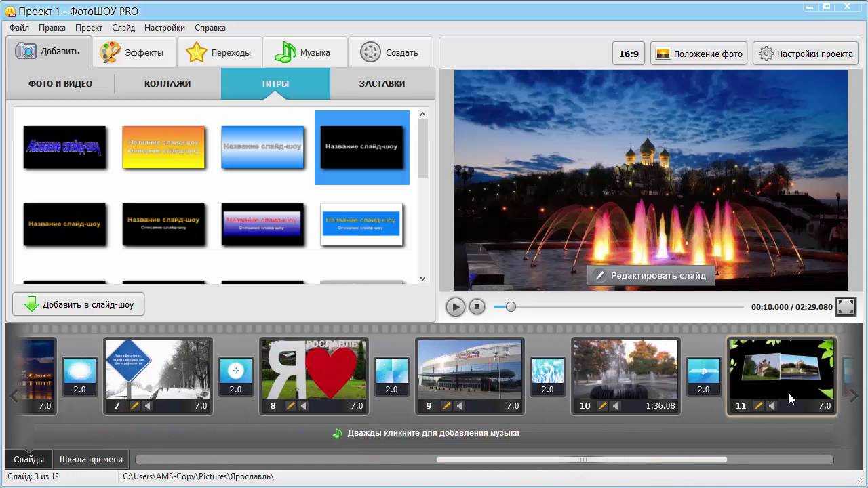Image resolution: width=868 pixels, height=488 pixels.
Task: Open the Справка menu
Action: point(210,28)
